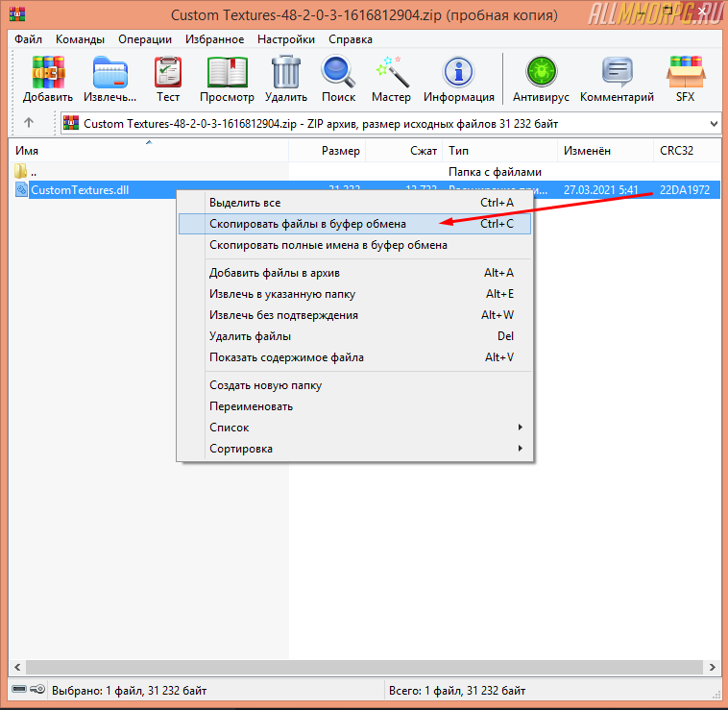Click 'Папка с файлами' type cell
This screenshot has width=728, height=710.
pos(495,172)
